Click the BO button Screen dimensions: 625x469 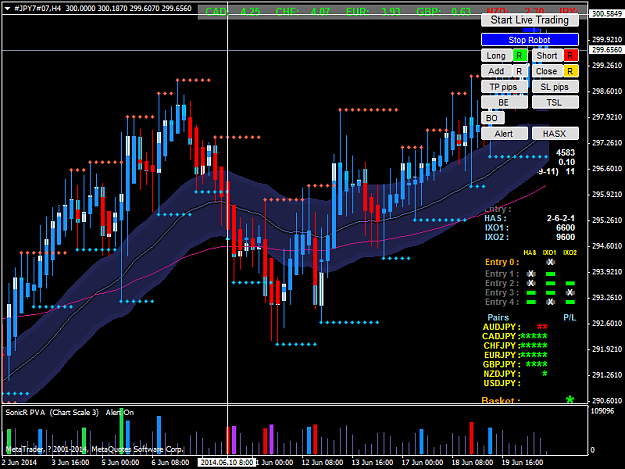point(492,118)
